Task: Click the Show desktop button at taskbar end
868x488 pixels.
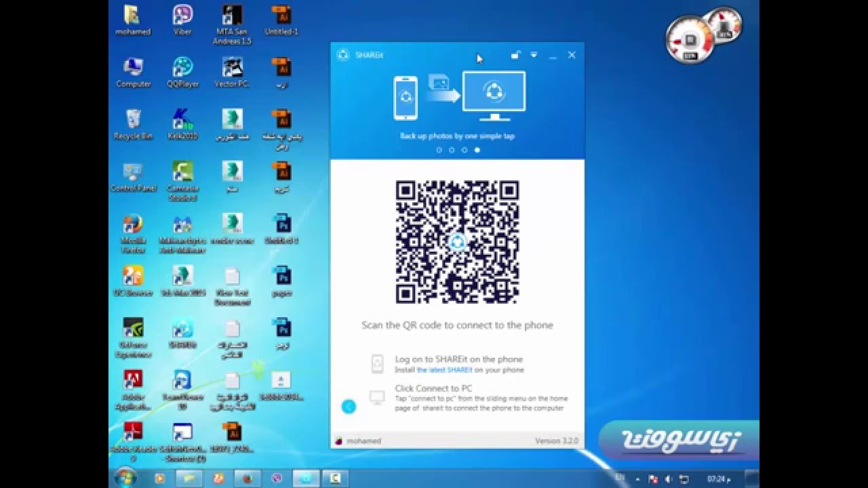Action: click(752, 478)
